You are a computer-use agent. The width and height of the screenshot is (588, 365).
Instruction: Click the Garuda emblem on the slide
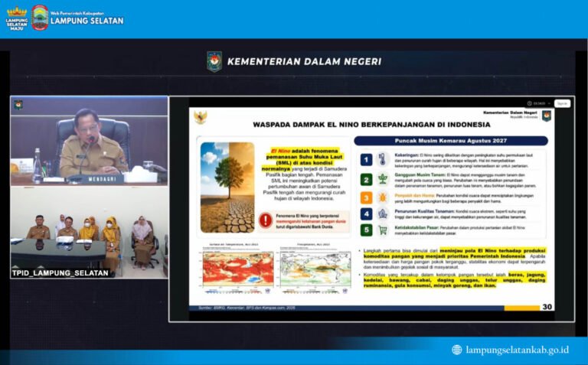(x=200, y=117)
